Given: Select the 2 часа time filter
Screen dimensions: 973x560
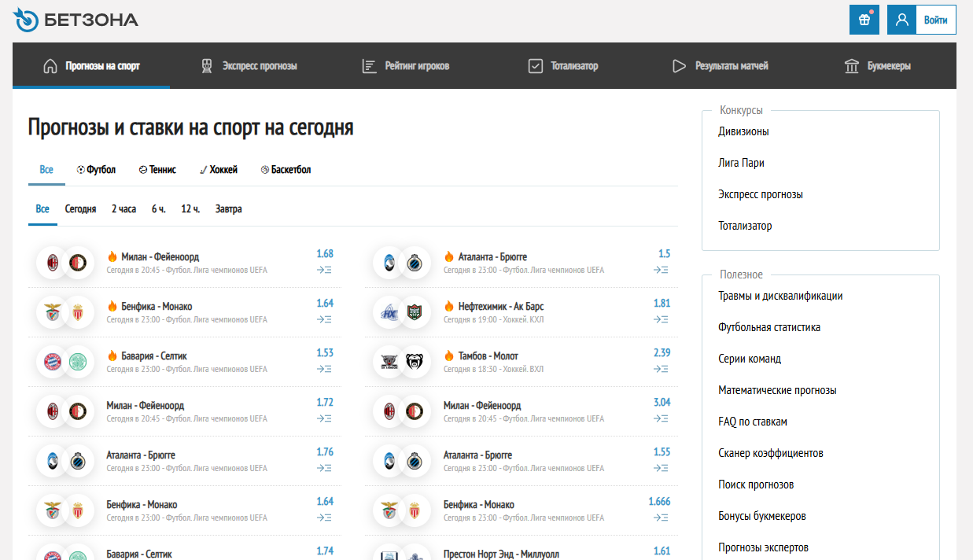Looking at the screenshot, I should 123,209.
